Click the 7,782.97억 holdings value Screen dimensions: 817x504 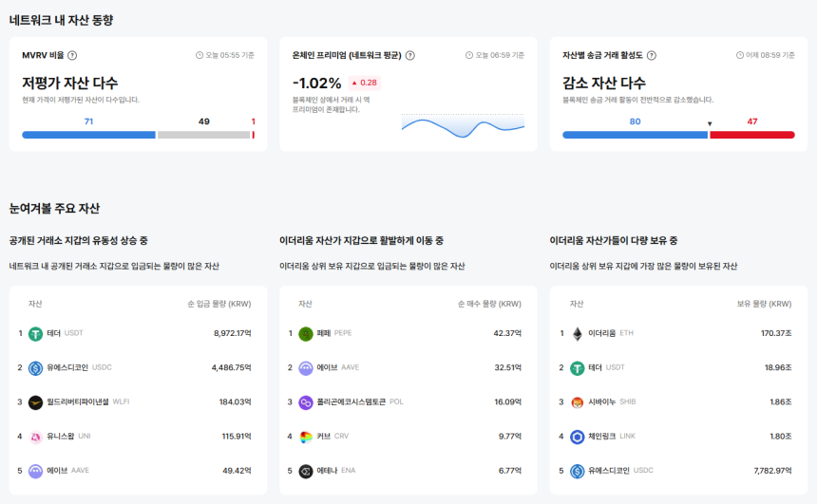(x=772, y=471)
